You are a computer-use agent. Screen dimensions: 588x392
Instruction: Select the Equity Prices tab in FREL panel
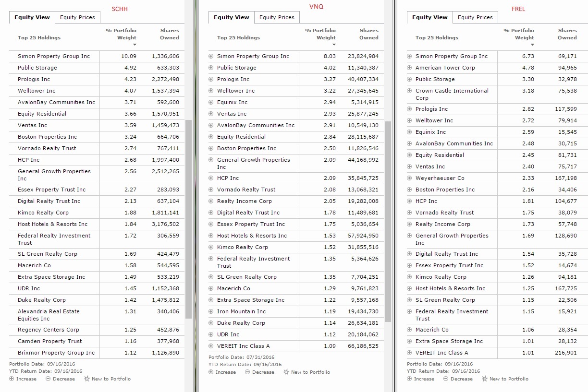point(475,17)
